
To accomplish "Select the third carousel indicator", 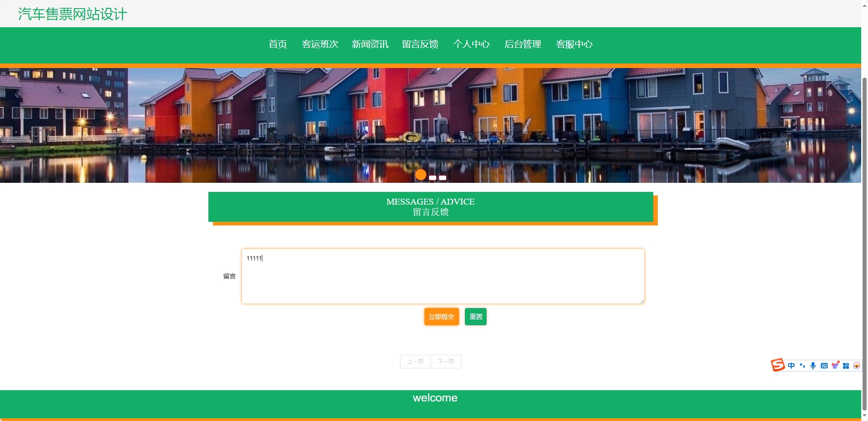I will tap(443, 178).
